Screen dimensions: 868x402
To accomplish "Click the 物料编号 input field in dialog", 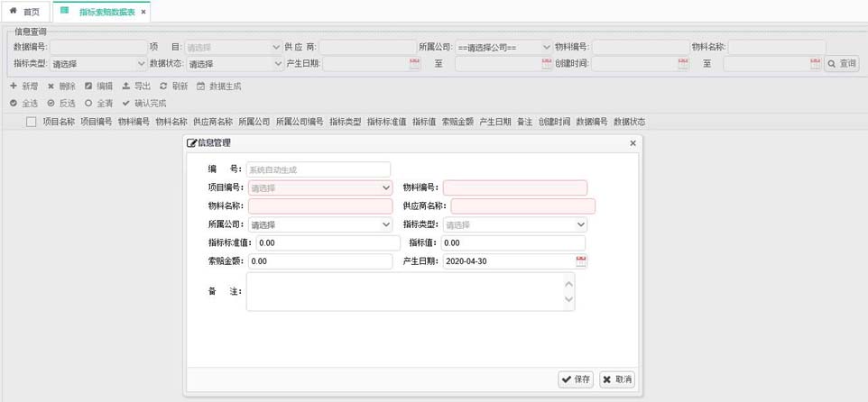I will pyautogui.click(x=514, y=188).
